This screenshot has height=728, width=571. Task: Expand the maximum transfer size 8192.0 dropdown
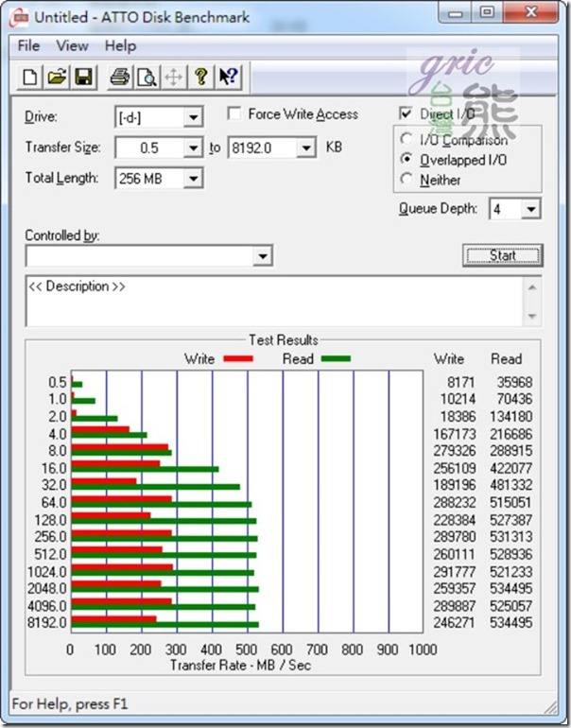click(306, 148)
